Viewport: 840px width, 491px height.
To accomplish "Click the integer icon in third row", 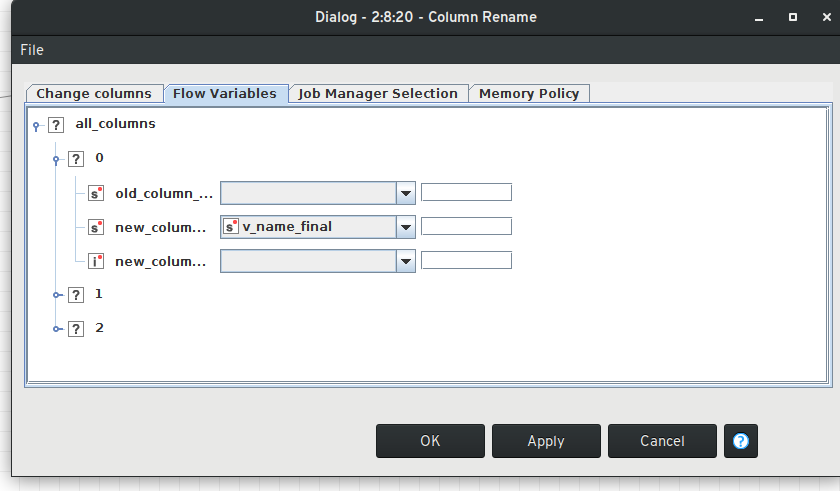I will pos(96,261).
